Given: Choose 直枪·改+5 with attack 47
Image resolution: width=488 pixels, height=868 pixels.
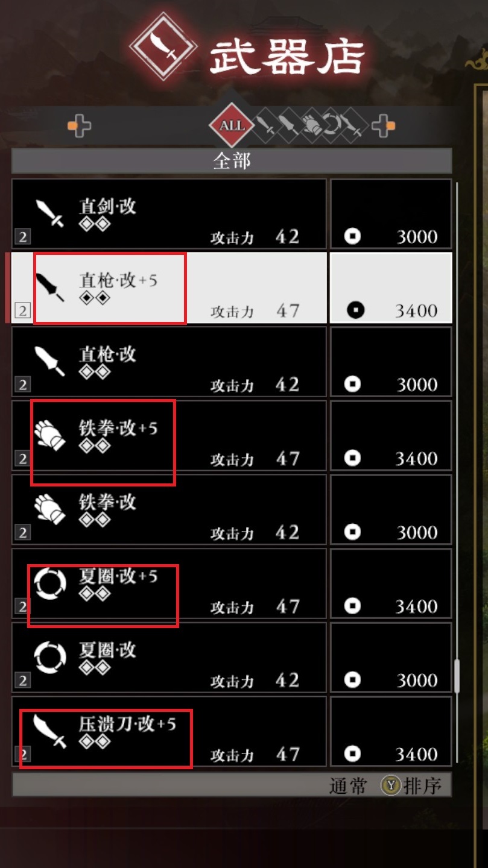Looking at the screenshot, I should pos(169,288).
